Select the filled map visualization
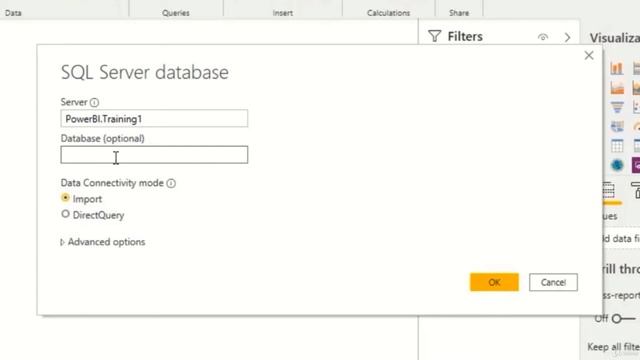Screen dimensions: 640x360 [x=617, y=127]
